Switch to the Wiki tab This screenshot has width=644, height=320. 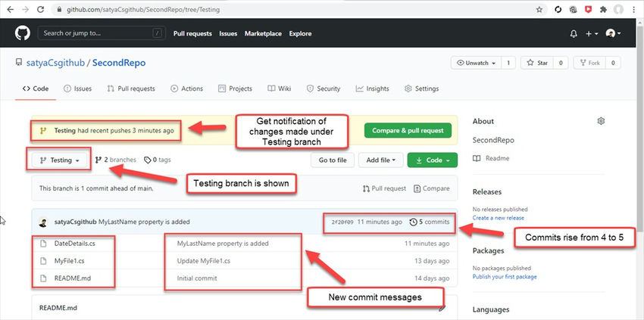pyautogui.click(x=280, y=89)
